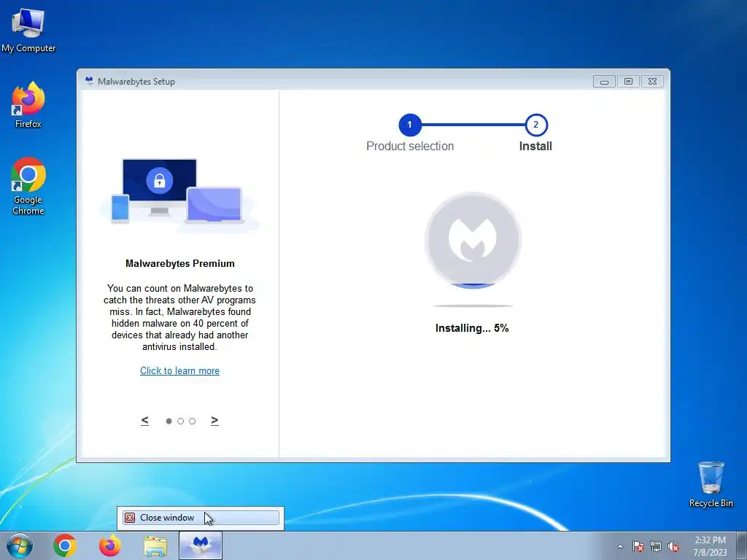The image size is (747, 560).
Task: Click the Malwarebytes title bar icon
Action: (x=89, y=81)
